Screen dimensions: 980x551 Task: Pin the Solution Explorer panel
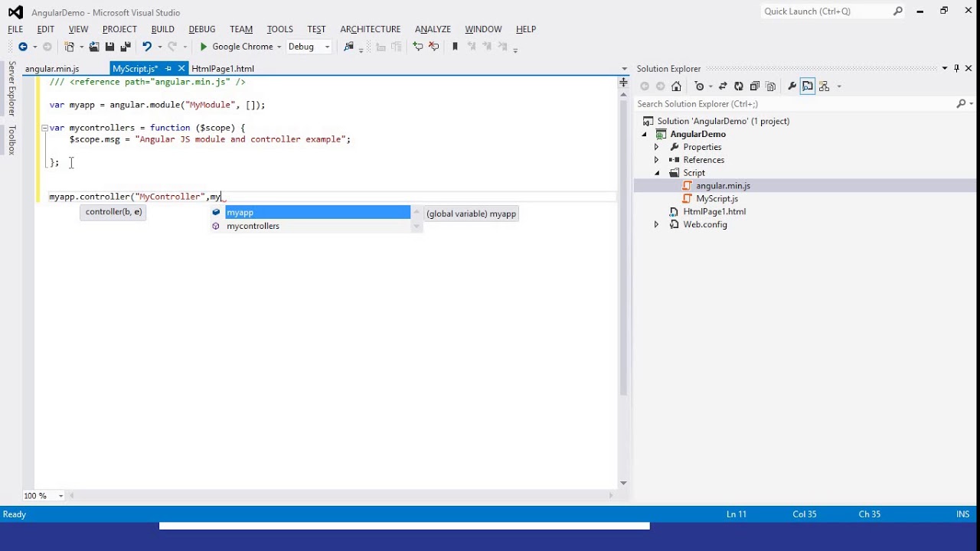pos(956,68)
